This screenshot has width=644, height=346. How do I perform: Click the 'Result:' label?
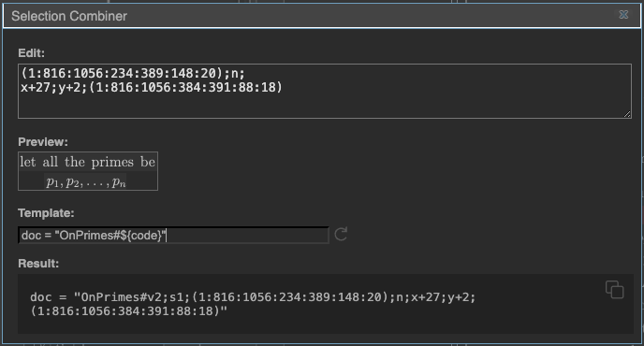[x=38, y=264]
